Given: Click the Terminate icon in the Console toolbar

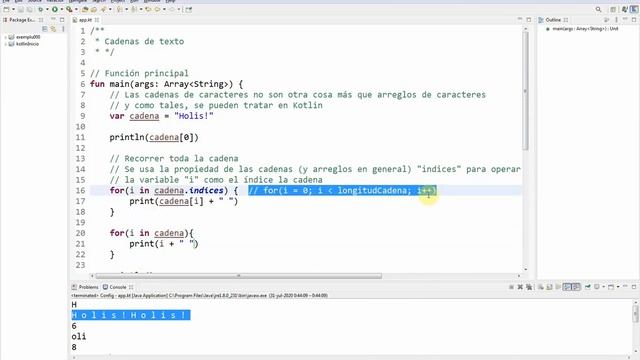Looking at the screenshot, I should click(511, 287).
